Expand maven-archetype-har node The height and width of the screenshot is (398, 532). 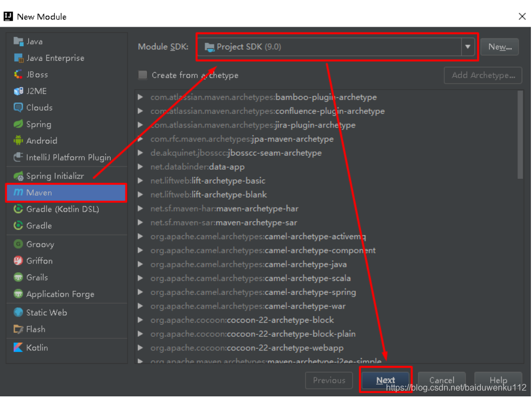point(140,209)
